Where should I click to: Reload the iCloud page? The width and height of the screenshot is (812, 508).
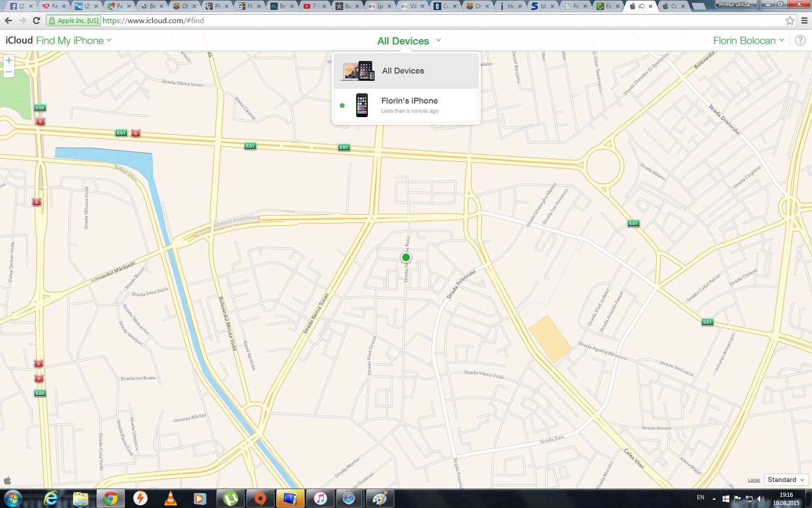click(36, 20)
